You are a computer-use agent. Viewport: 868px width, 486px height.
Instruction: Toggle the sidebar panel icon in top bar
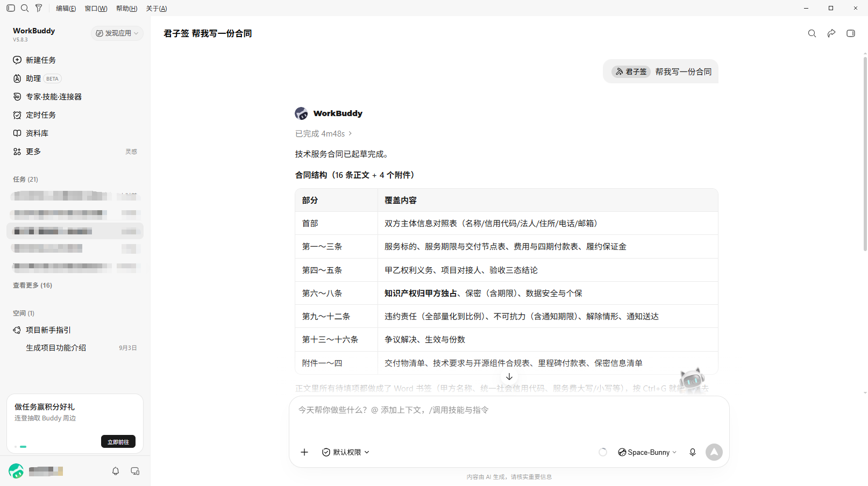point(11,8)
